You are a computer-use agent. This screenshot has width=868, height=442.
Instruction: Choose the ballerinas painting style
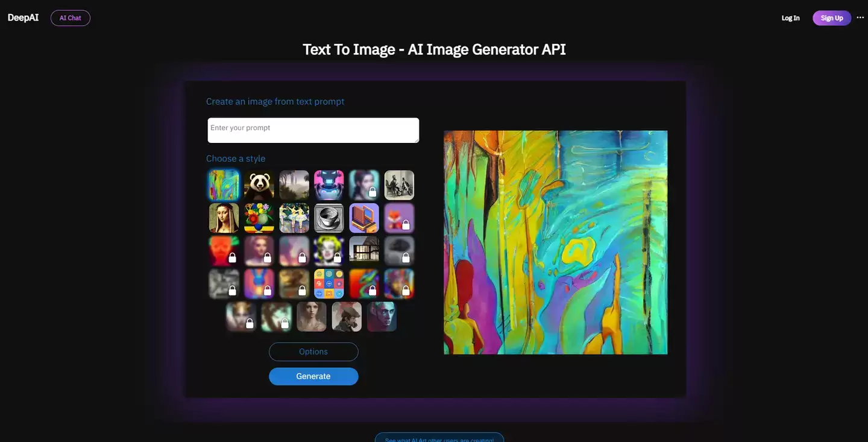pos(294,218)
